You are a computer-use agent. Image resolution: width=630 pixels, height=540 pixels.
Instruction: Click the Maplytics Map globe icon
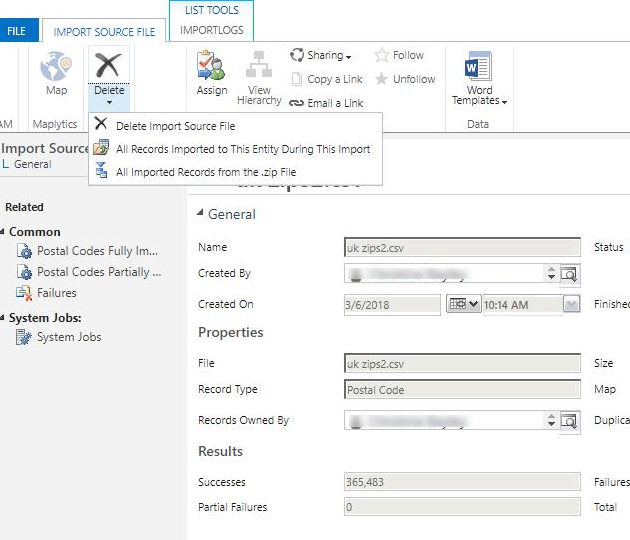(x=56, y=66)
